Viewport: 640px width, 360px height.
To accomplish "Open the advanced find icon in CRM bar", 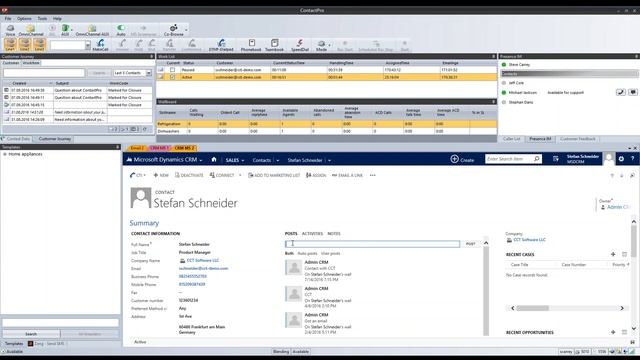I will coord(556,159).
